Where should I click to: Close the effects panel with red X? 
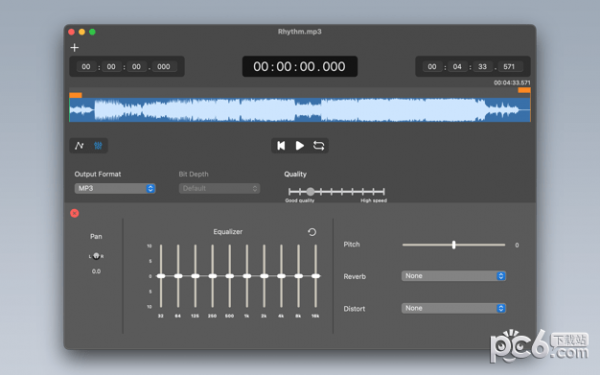[75, 213]
